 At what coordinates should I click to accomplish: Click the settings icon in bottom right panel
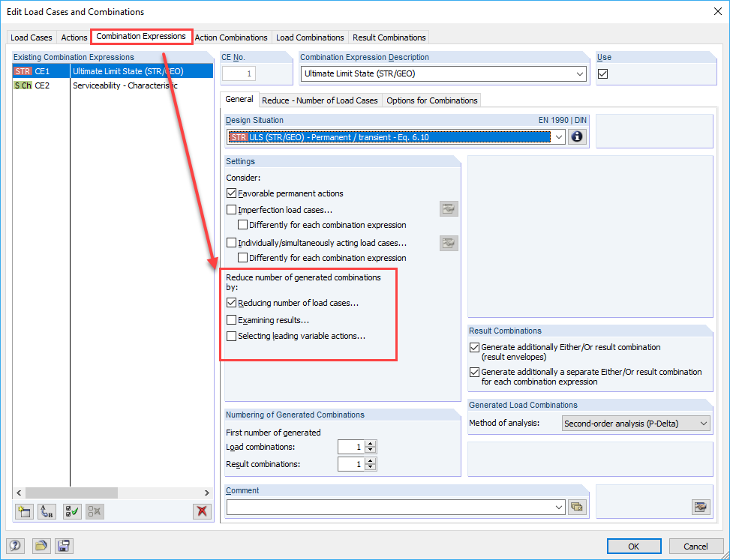(x=701, y=507)
